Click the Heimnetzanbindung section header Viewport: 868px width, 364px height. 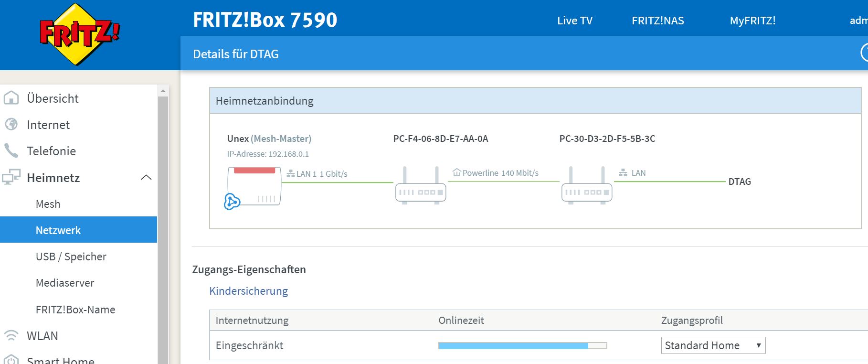click(535, 101)
